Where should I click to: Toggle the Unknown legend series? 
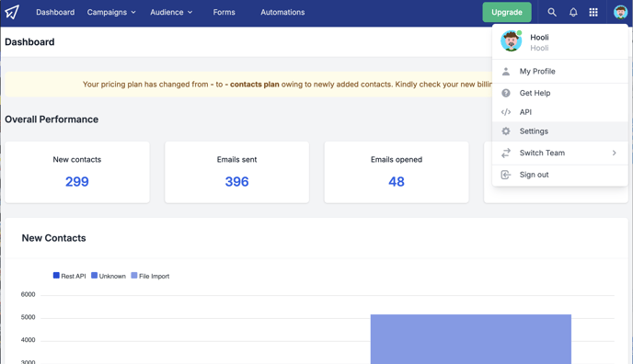pyautogui.click(x=109, y=276)
